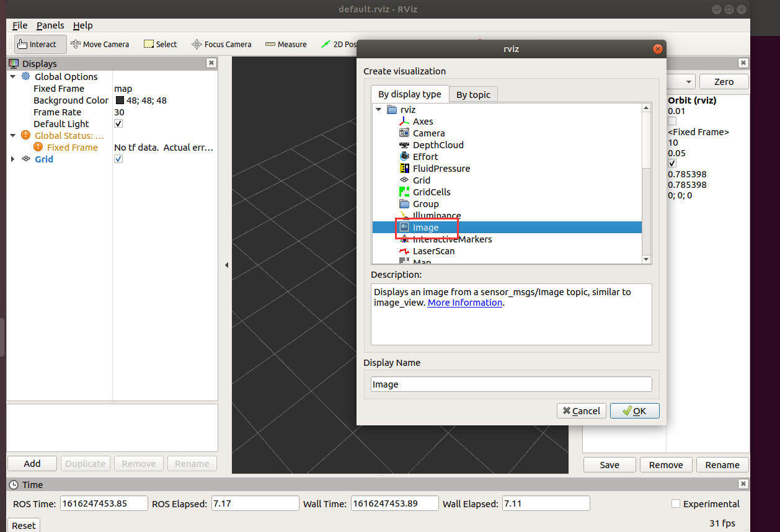This screenshot has width=780, height=532.
Task: Click the Grid icon in Displays panel
Action: (x=25, y=159)
